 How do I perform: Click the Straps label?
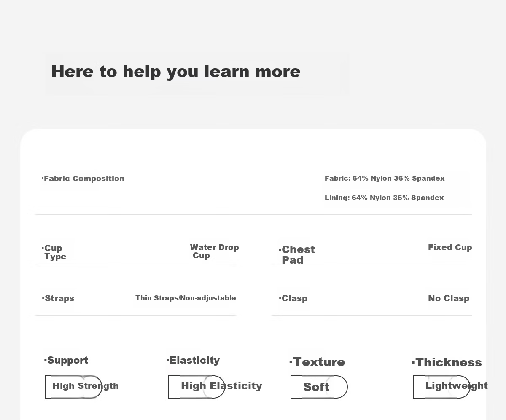[x=58, y=298]
